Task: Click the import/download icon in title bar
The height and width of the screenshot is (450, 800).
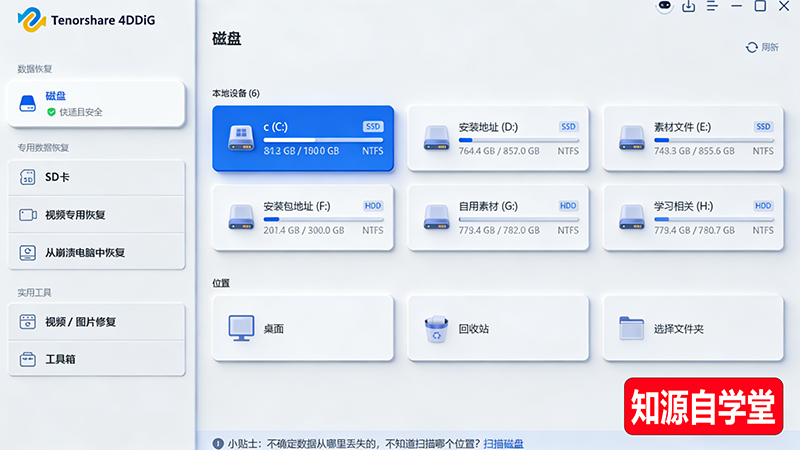Action: pyautogui.click(x=689, y=6)
